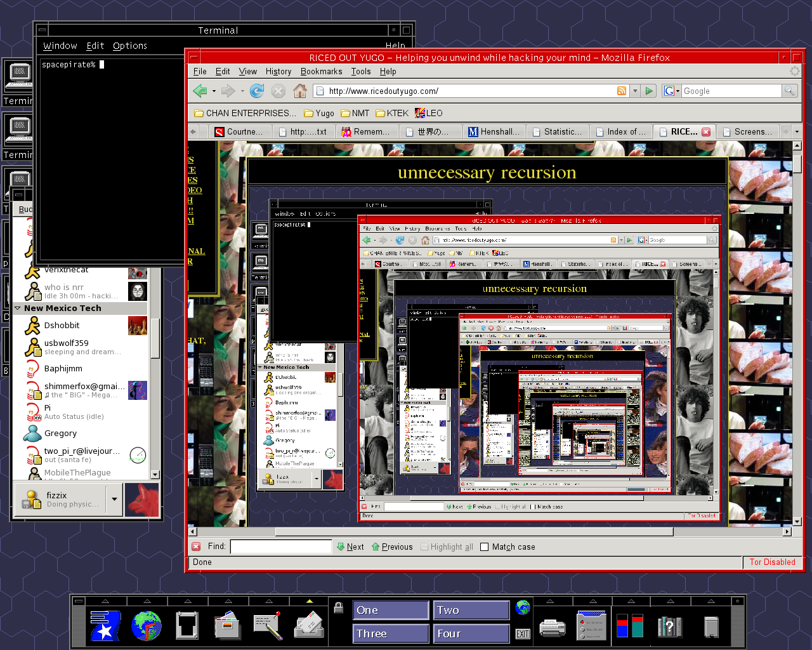Open the style manager icon in the panel

coord(592,625)
